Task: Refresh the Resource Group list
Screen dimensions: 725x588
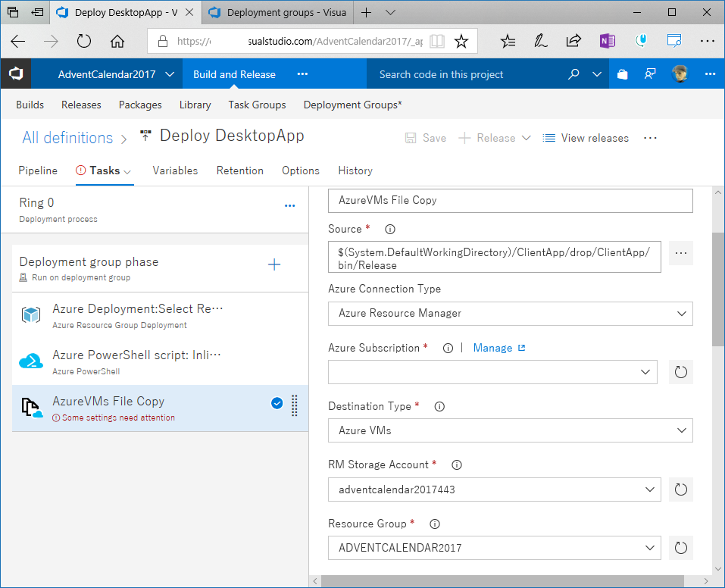Action: [680, 548]
